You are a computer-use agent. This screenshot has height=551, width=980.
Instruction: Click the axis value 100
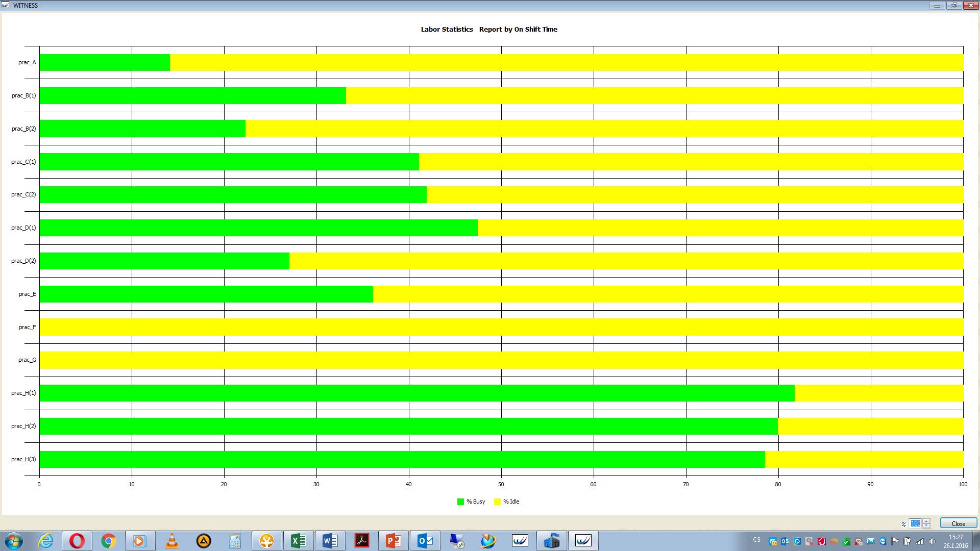tap(963, 484)
